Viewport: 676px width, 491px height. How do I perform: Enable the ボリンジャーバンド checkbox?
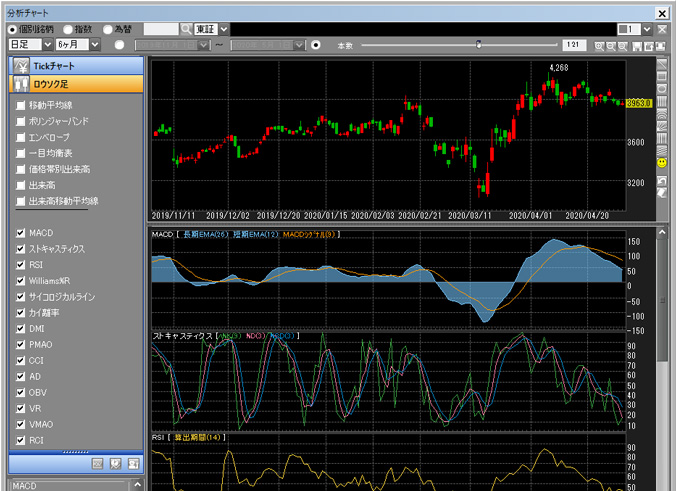tap(20, 121)
